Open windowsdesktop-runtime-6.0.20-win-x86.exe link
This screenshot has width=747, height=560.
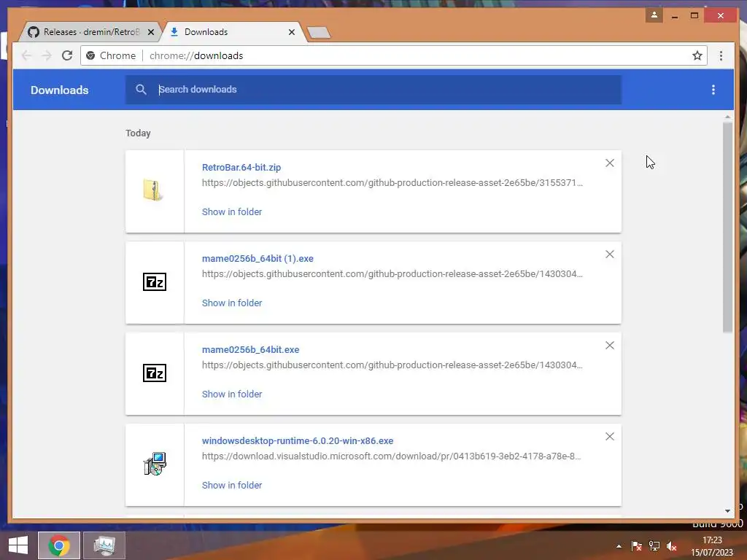(298, 441)
